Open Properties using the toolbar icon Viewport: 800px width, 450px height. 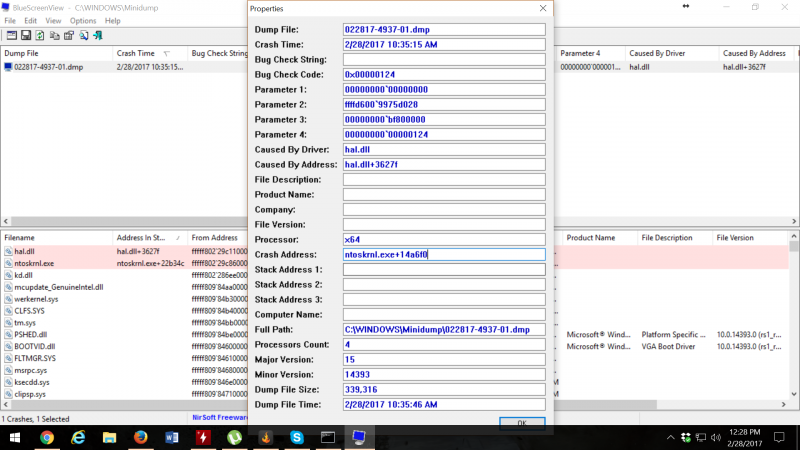click(x=69, y=35)
